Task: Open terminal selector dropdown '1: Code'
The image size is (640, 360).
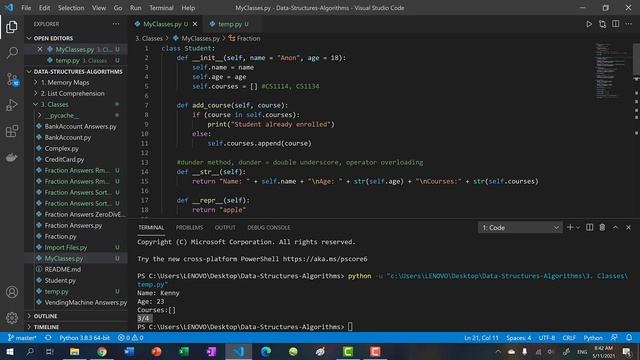Action: coord(520,227)
